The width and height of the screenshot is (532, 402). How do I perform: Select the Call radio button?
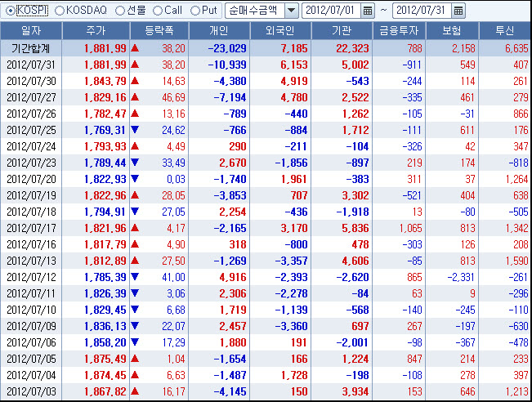coord(158,11)
